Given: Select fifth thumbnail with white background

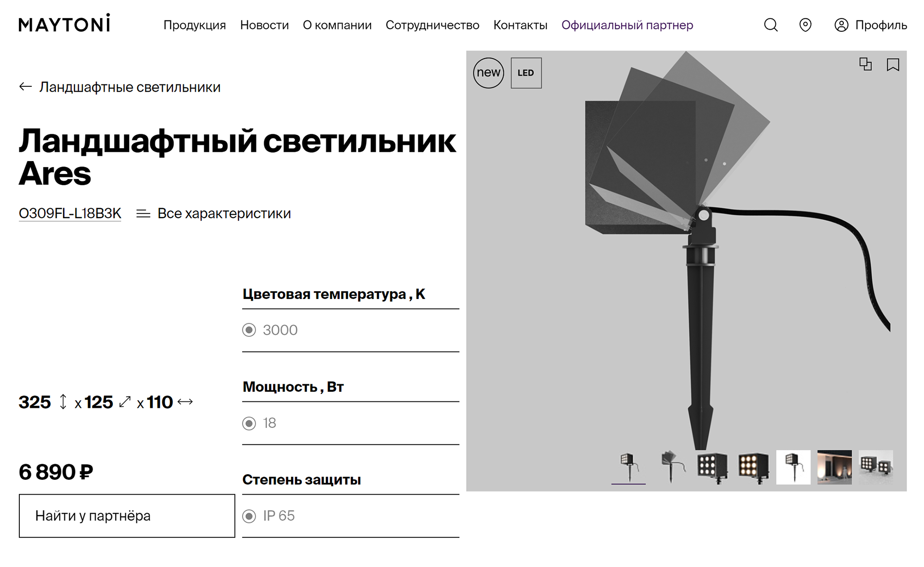Looking at the screenshot, I should click(794, 467).
